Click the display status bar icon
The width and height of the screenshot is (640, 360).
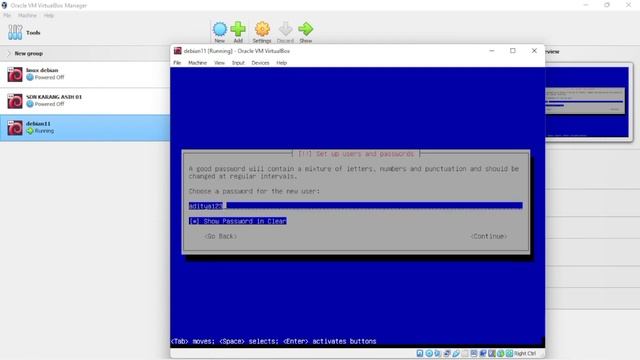coord(474,353)
